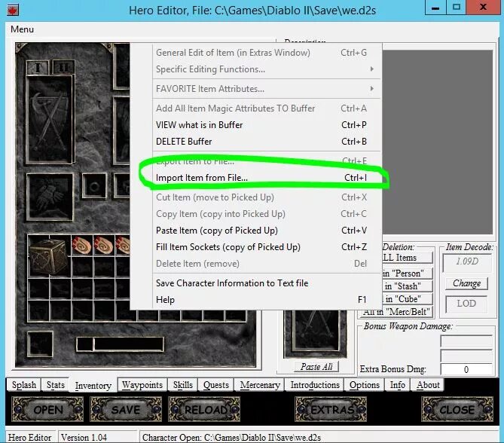Delete all items in "Cube"
This screenshot has height=443, width=504.
(x=408, y=299)
